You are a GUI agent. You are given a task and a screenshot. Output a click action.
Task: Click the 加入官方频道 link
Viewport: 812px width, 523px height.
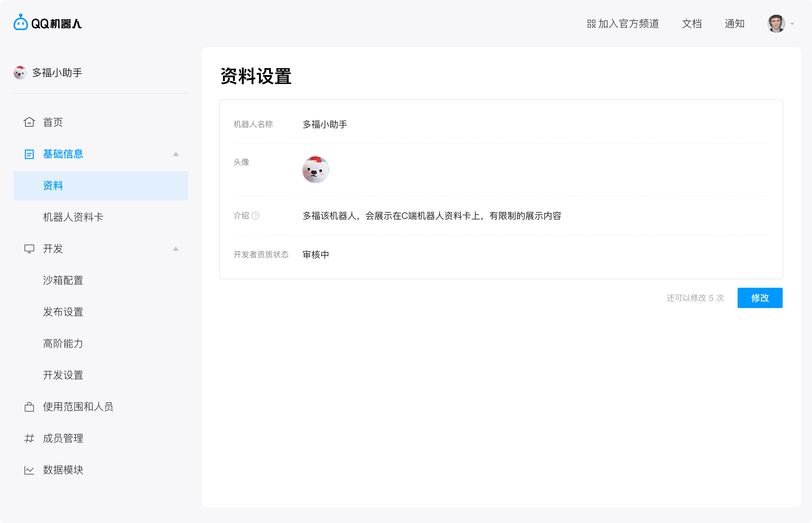tap(630, 24)
